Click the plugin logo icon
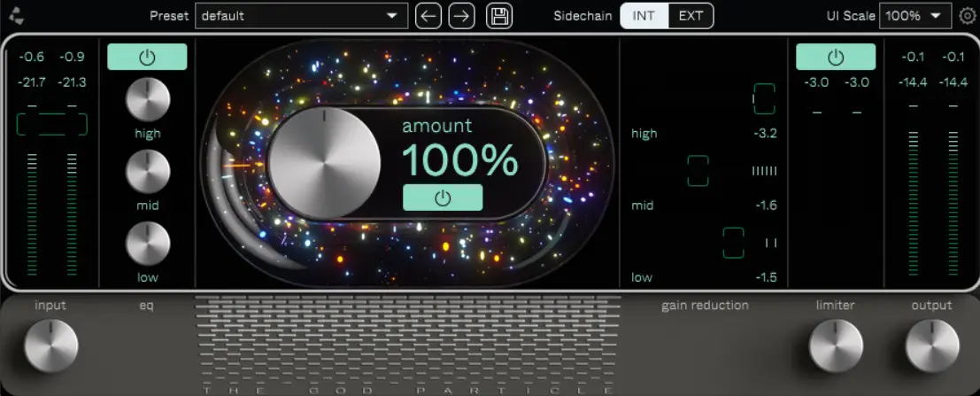This screenshot has height=396, width=980. coord(16,16)
